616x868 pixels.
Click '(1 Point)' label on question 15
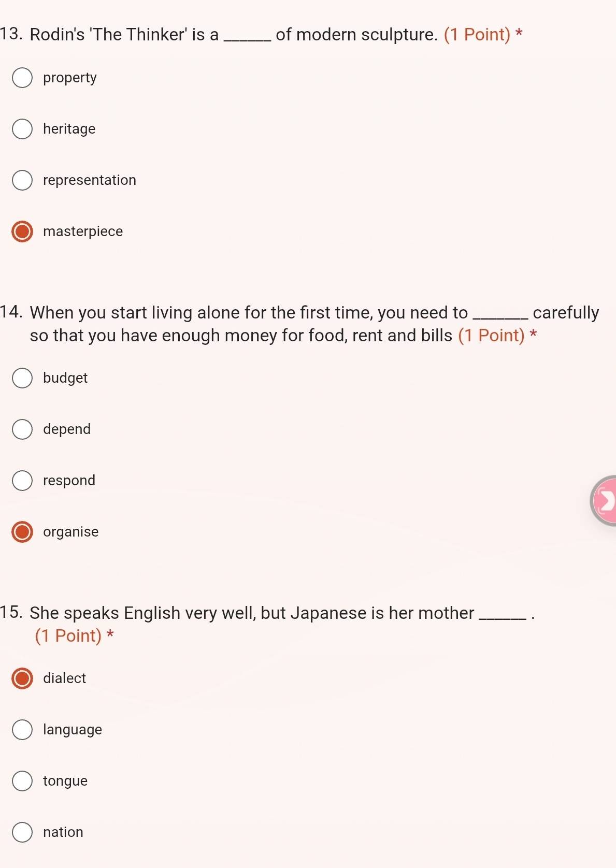tap(68, 636)
